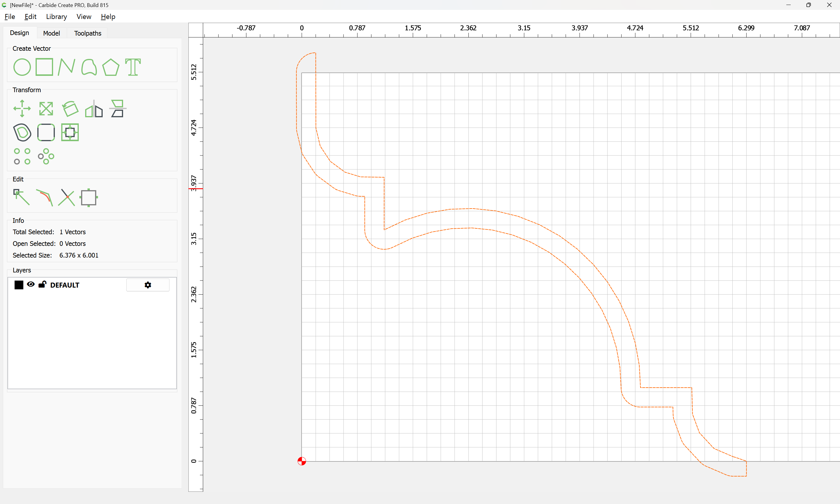Select the Curve vector tool
840x504 pixels.
point(89,67)
